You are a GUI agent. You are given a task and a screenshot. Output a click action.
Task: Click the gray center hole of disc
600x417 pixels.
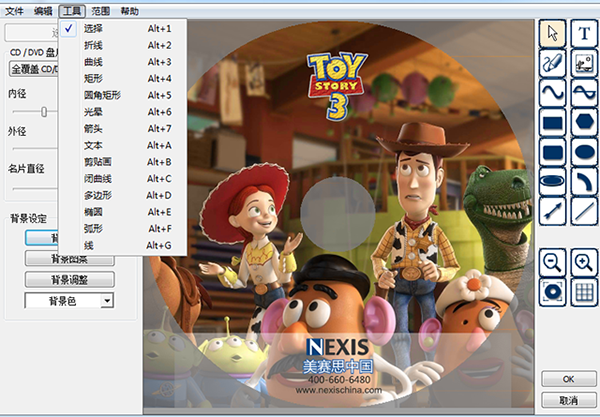tap(338, 214)
